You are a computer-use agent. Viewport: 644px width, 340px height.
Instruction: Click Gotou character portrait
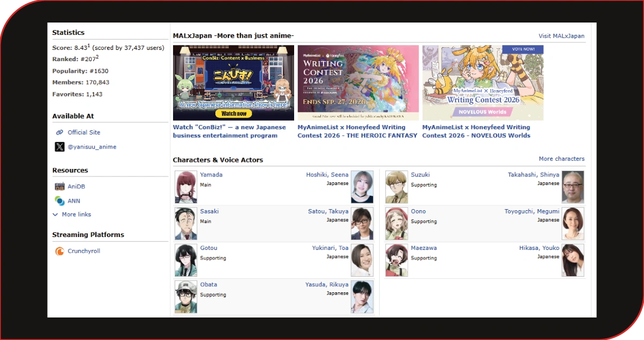[186, 261]
